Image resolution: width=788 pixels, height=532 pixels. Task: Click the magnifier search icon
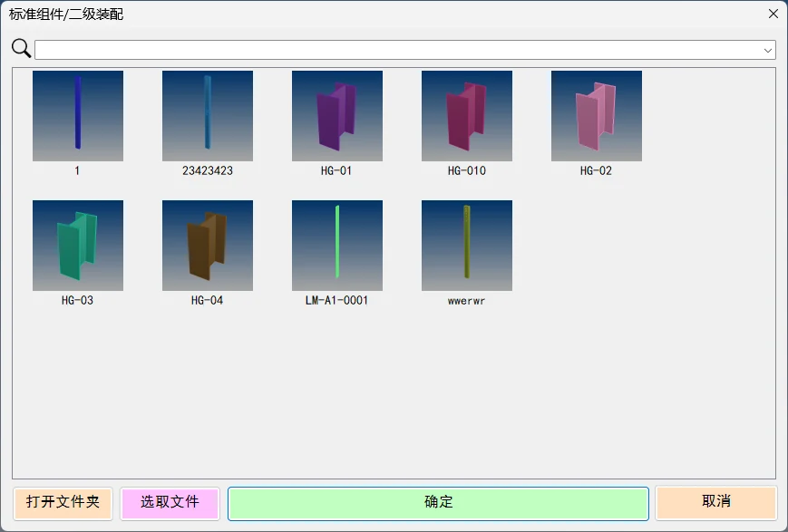click(21, 49)
